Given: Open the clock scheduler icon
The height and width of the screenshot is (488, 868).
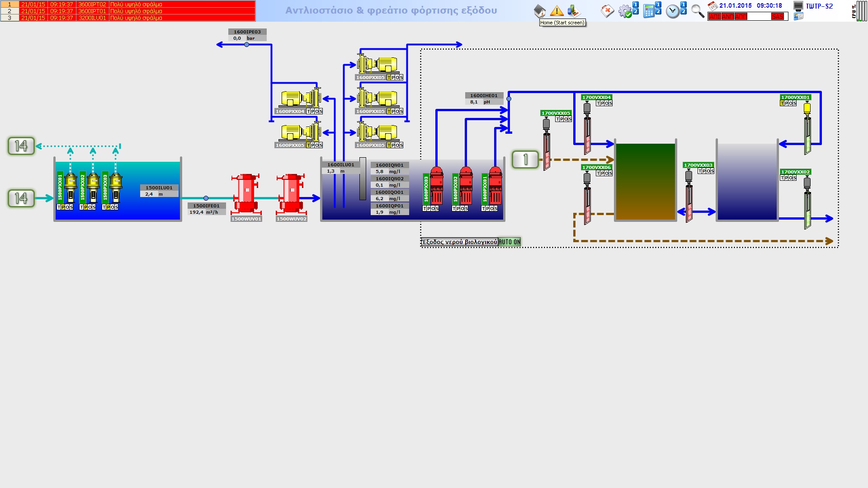Looking at the screenshot, I should click(673, 11).
